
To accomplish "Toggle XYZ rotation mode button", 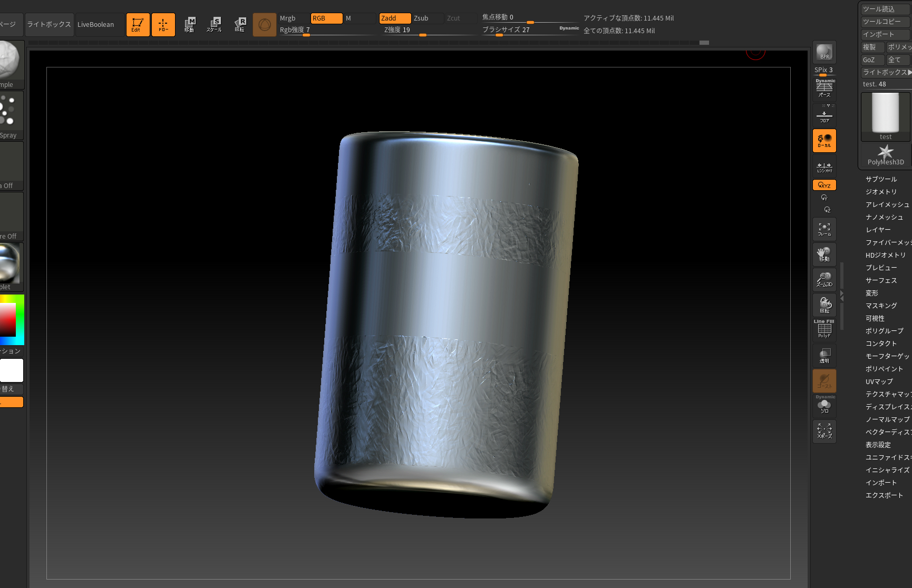I will click(x=824, y=185).
